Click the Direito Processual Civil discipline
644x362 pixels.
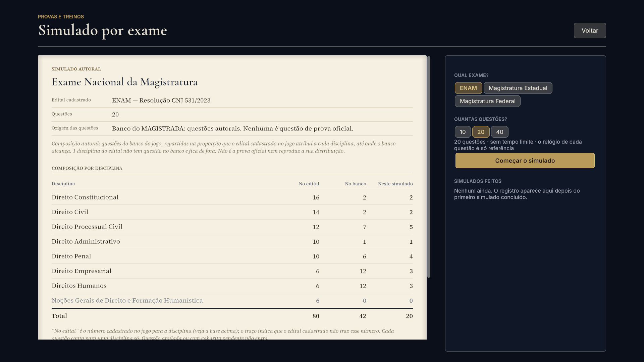(x=87, y=227)
